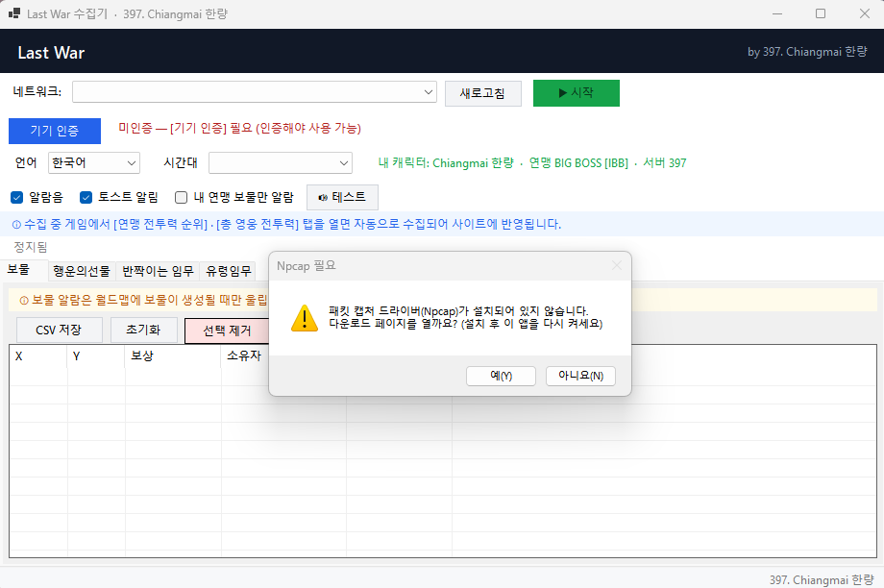Click the green 시작 button
Screen dimensions: 884x588
tap(577, 92)
